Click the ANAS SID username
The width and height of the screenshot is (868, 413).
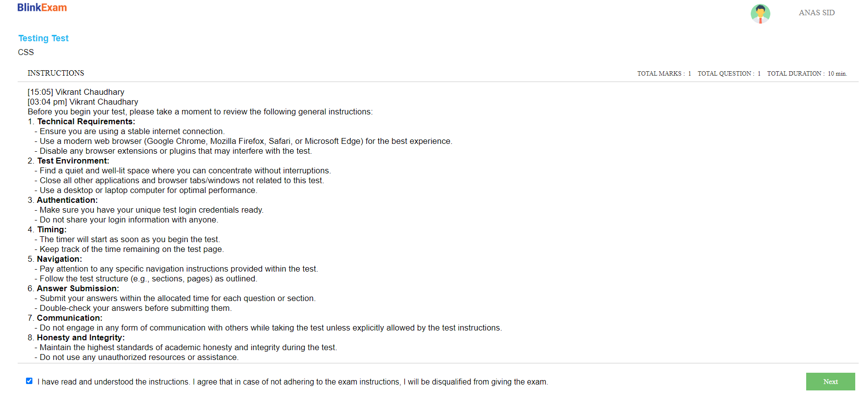pyautogui.click(x=816, y=13)
